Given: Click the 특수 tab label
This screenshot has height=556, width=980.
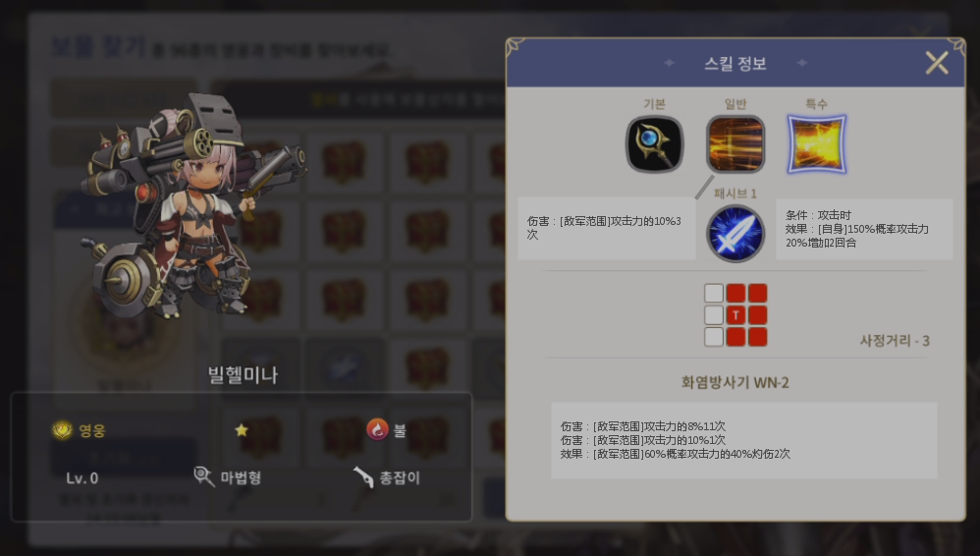Looking at the screenshot, I should point(816,104).
